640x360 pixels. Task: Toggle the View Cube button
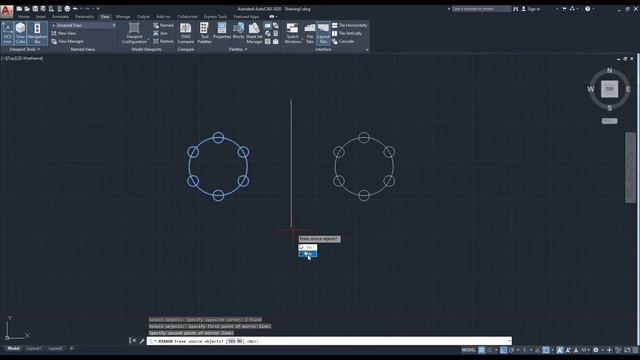(20, 33)
